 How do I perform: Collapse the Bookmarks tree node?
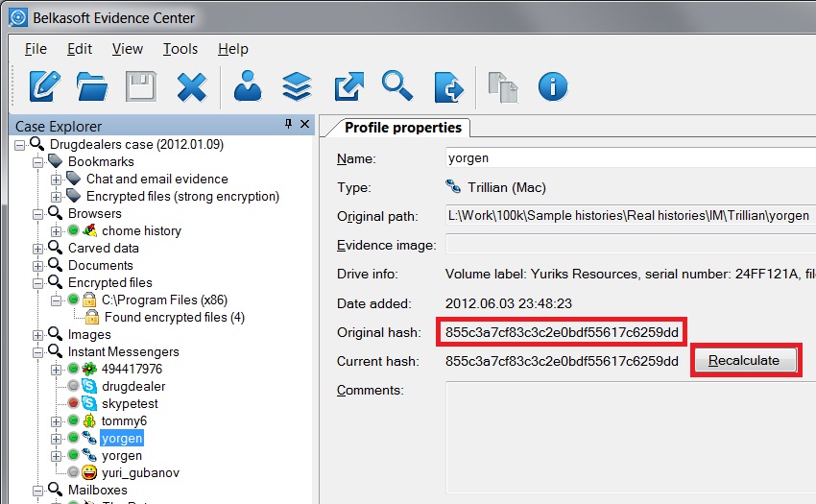[38, 162]
